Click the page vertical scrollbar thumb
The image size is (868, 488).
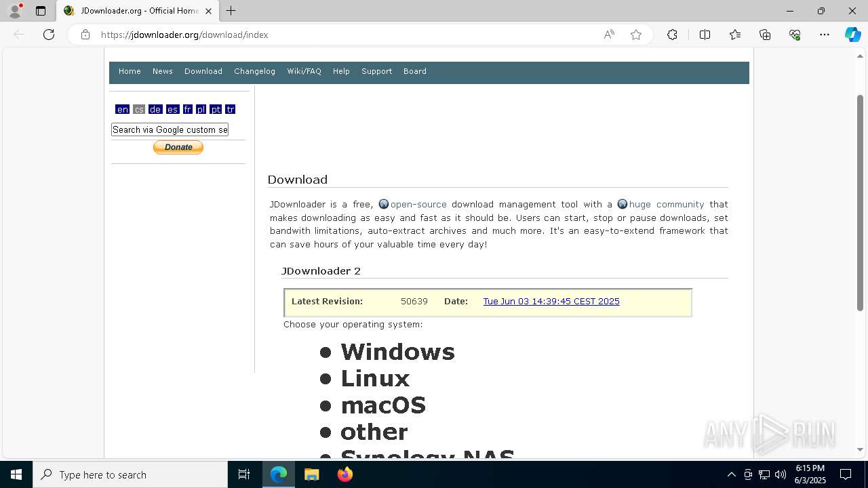point(861,203)
